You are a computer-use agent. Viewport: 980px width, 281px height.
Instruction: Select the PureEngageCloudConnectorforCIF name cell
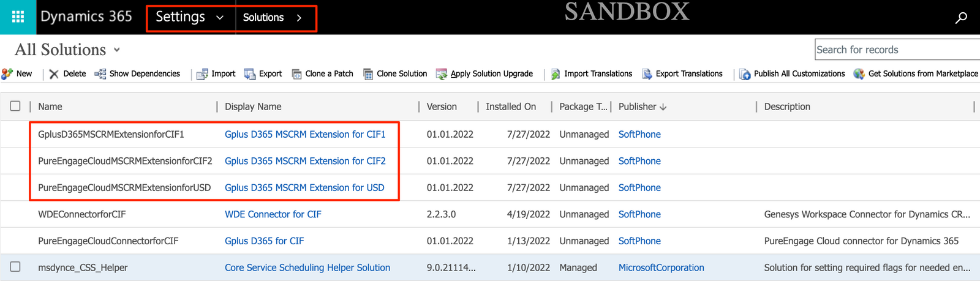coord(108,241)
